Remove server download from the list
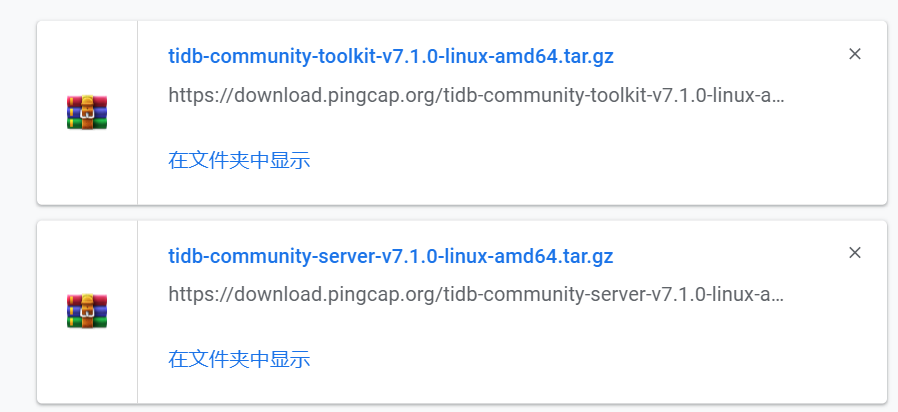 (855, 253)
